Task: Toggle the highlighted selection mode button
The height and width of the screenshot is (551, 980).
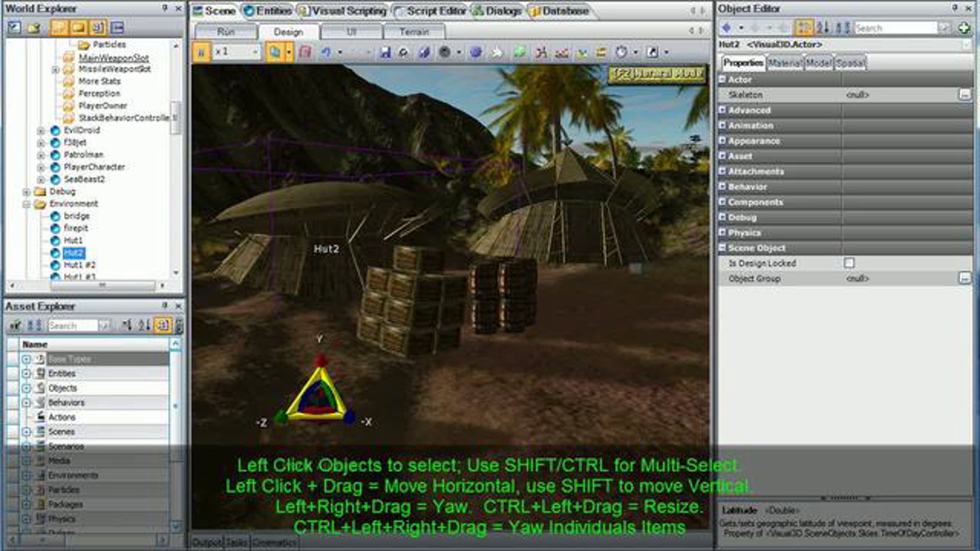Action: 275,52
